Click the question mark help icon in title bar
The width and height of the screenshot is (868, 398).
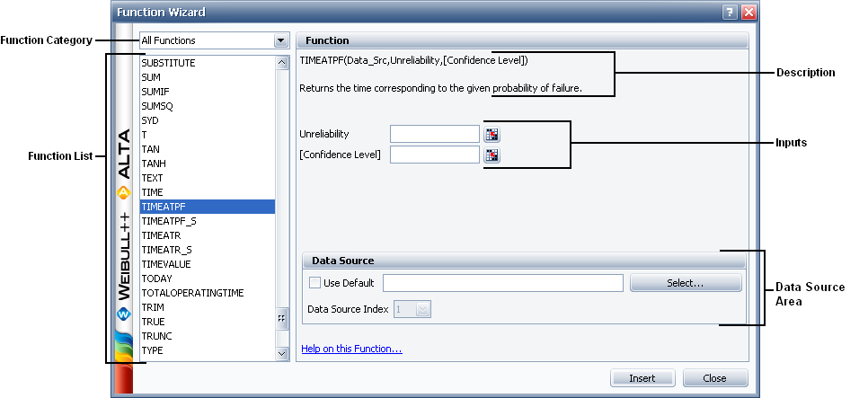click(731, 13)
